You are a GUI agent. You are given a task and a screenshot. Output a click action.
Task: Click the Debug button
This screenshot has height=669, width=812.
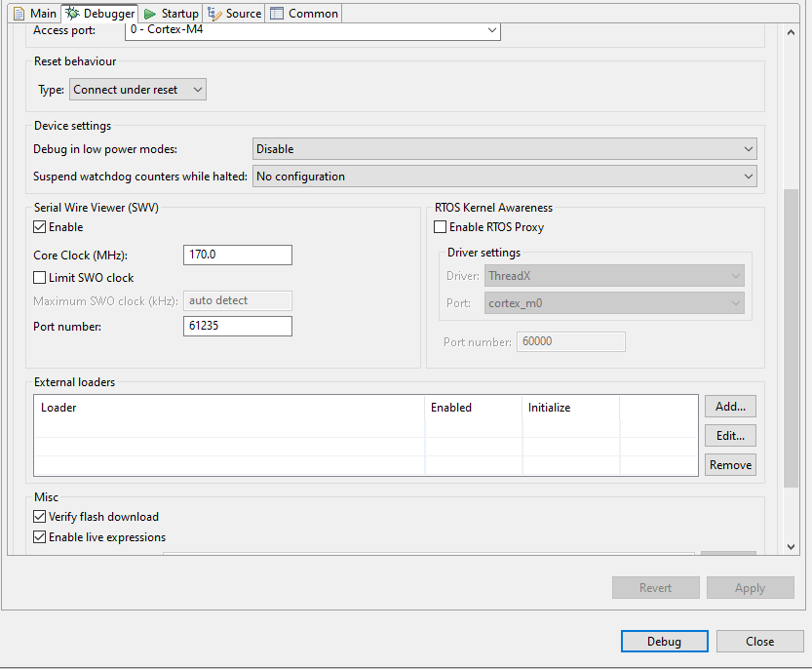tap(664, 641)
